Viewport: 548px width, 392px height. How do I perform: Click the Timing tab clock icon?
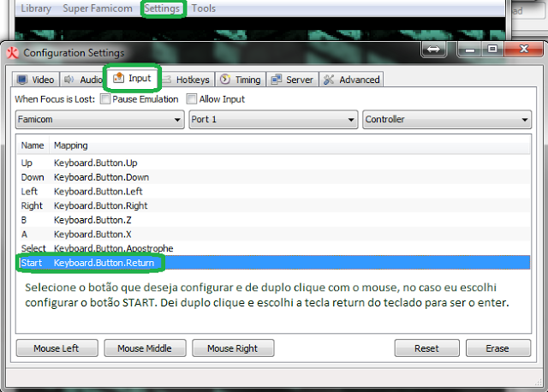tap(225, 80)
